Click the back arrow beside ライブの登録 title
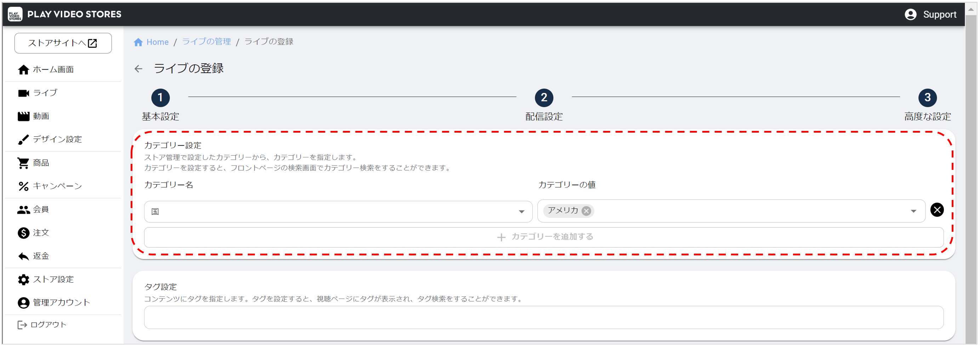The height and width of the screenshot is (347, 980). coord(138,69)
